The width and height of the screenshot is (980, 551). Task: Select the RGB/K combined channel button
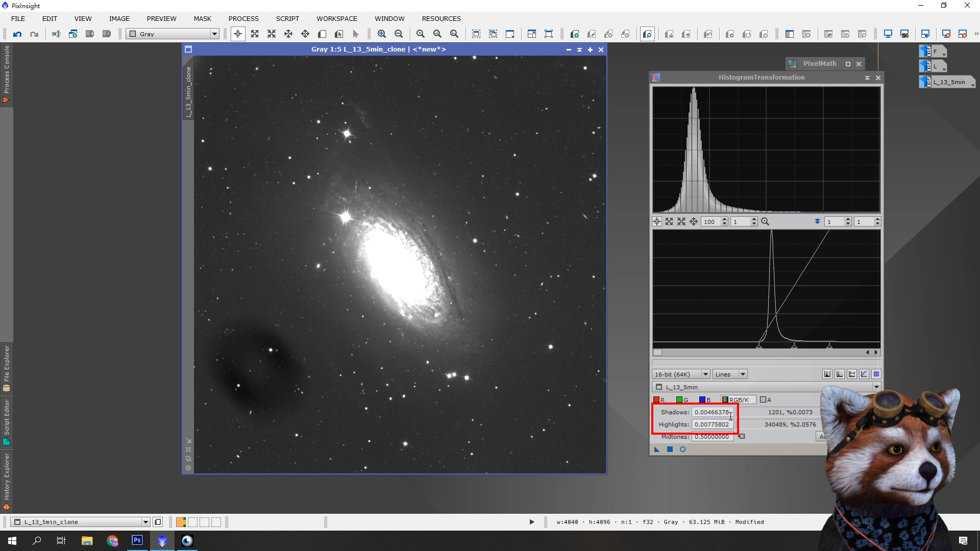tap(738, 400)
